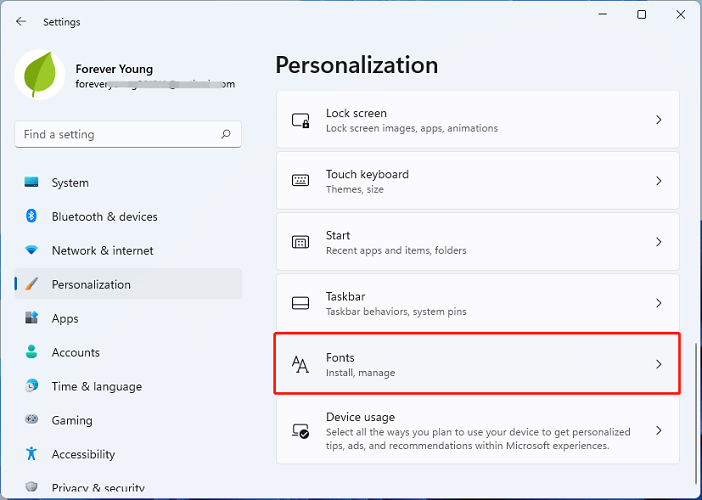Screen dimensions: 702x500
Task: Go to the Apps category
Action: (x=65, y=319)
